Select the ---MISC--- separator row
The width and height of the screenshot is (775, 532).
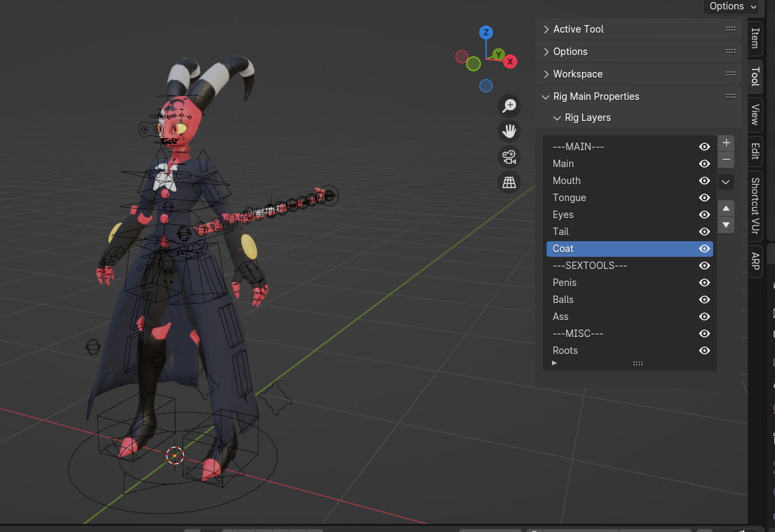click(630, 334)
